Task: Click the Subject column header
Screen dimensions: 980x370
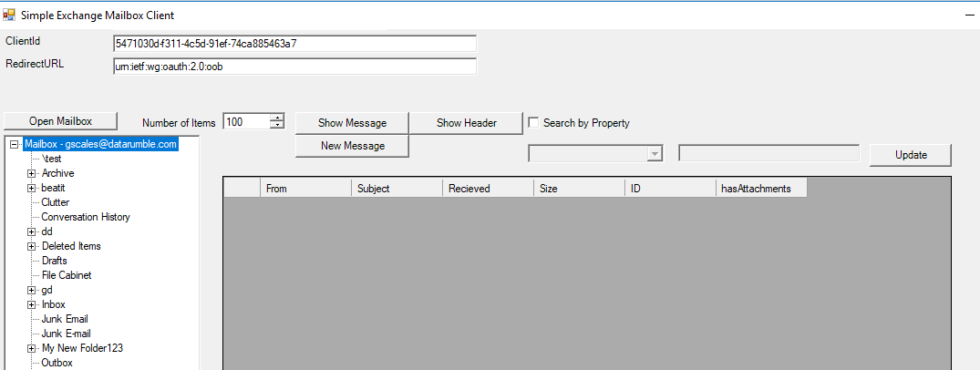Action: pos(397,188)
